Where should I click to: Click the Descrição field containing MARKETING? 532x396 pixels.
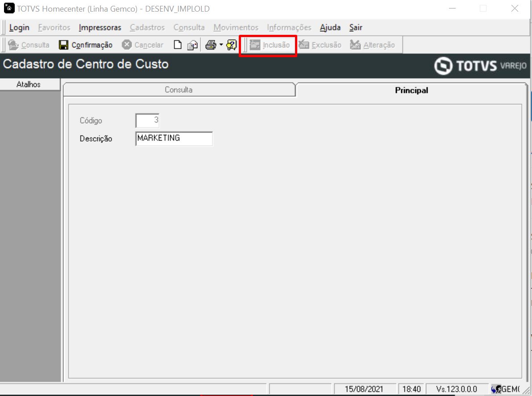point(174,138)
